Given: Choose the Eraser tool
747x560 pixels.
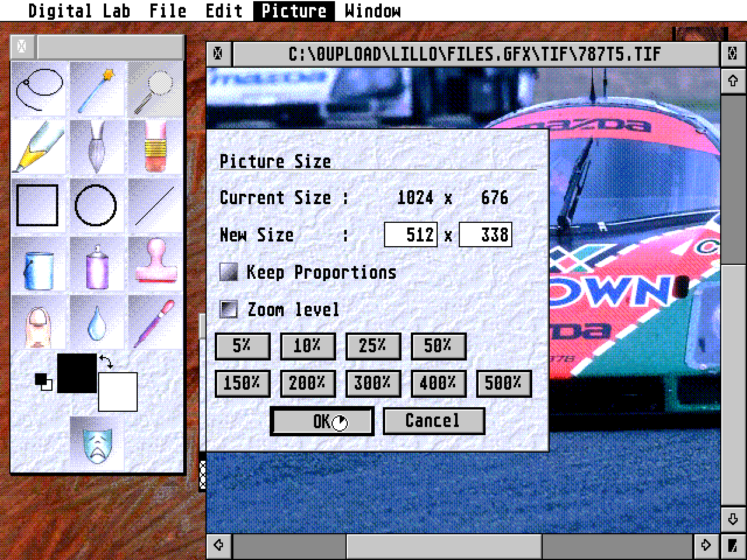Looking at the screenshot, I should click(155, 146).
